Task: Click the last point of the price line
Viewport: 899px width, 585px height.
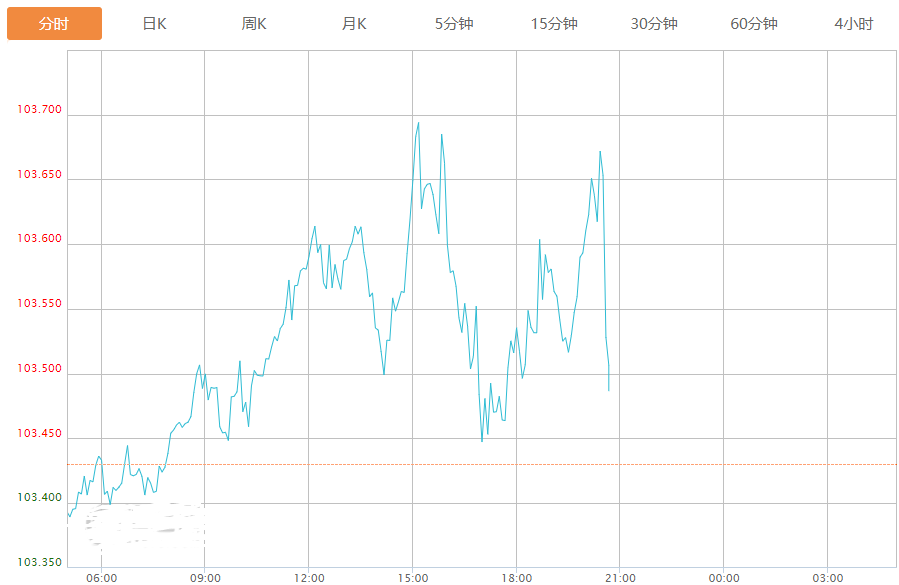Action: point(609,390)
